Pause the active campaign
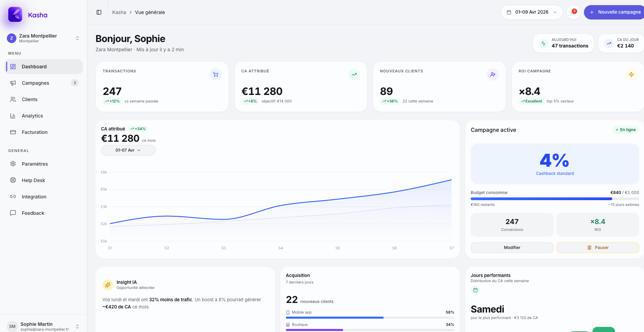Image resolution: width=644 pixels, height=332 pixels. (x=597, y=248)
